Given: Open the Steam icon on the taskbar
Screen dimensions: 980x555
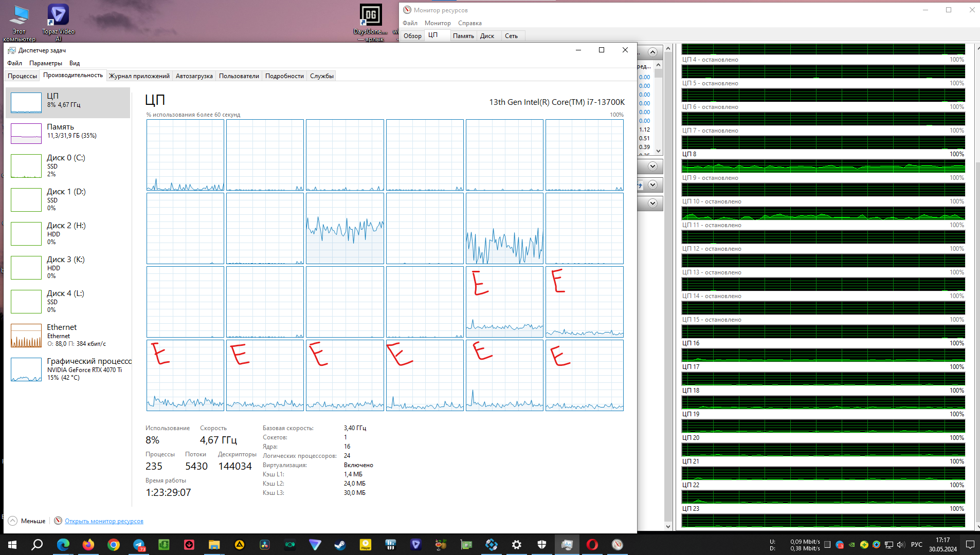Looking at the screenshot, I should (x=340, y=545).
